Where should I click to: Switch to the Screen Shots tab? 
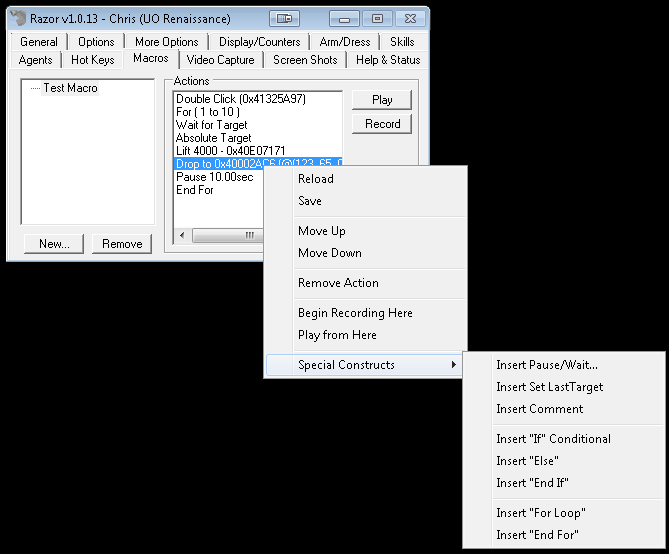[305, 60]
